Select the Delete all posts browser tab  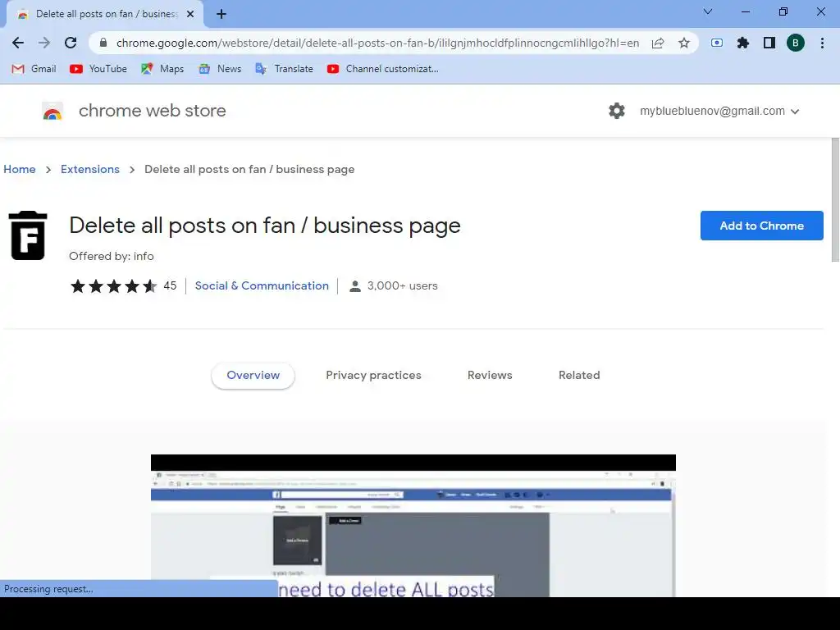point(105,15)
